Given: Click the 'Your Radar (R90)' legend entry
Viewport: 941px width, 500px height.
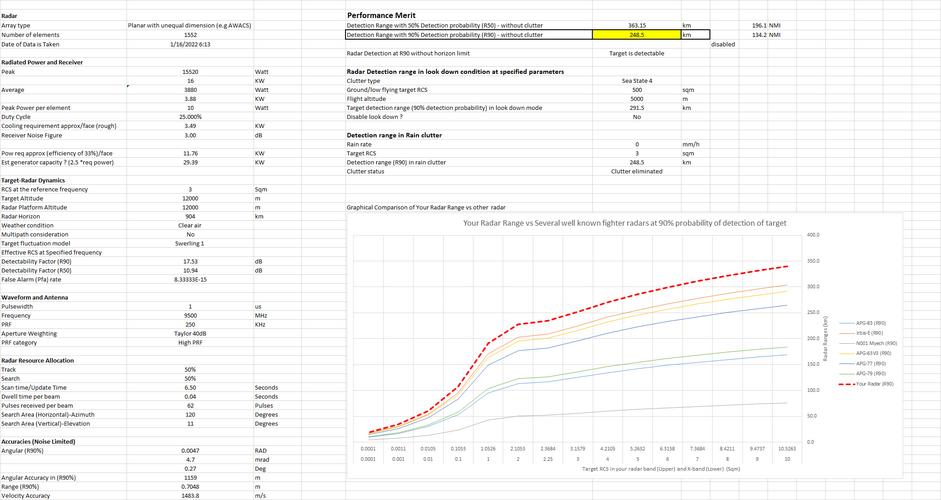Looking at the screenshot, I should (x=867, y=384).
